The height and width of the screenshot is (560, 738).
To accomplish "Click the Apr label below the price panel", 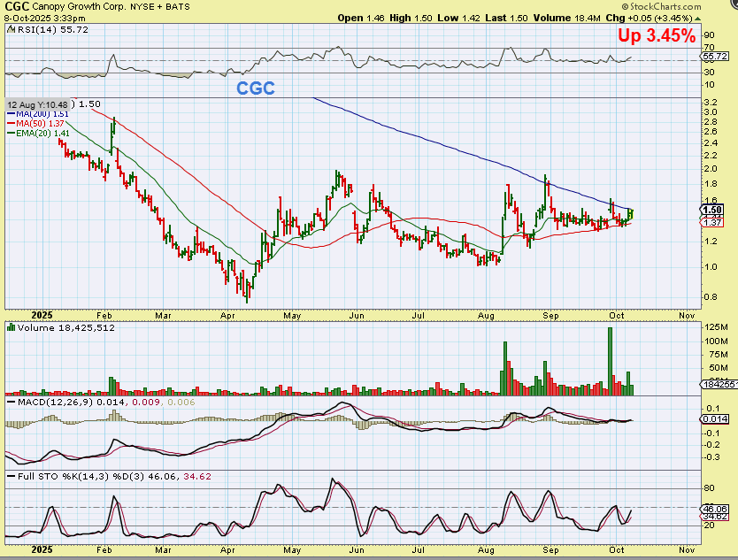I will [227, 314].
